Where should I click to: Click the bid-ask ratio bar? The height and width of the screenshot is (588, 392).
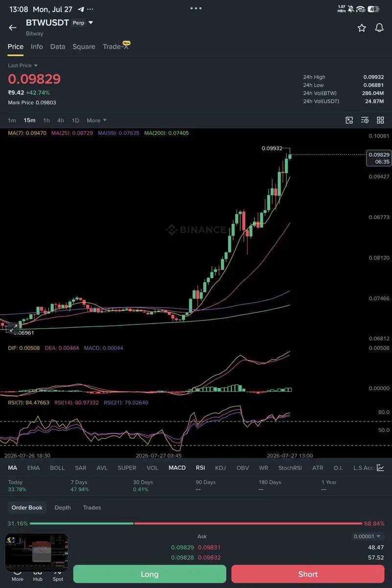196,523
